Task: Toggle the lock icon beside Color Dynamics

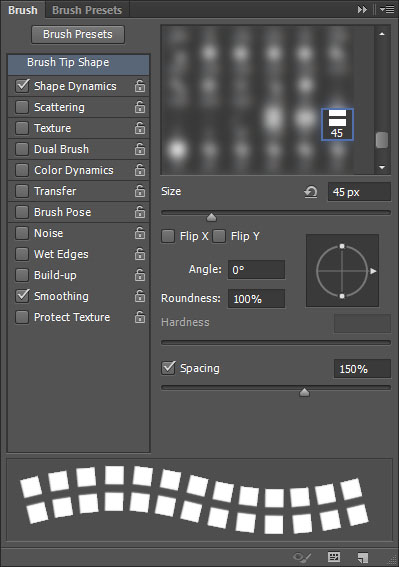Action: coord(140,170)
